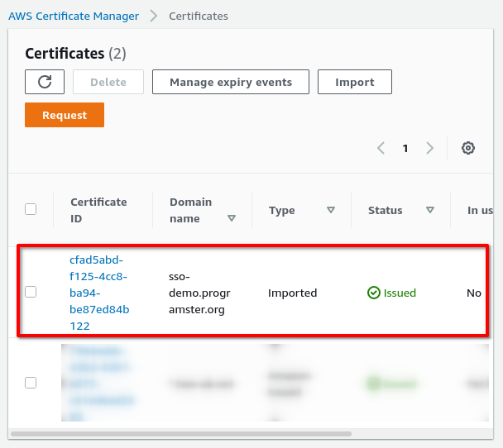This screenshot has height=448, width=503.
Task: Toggle the select-all certificates checkbox
Action: pos(31,209)
